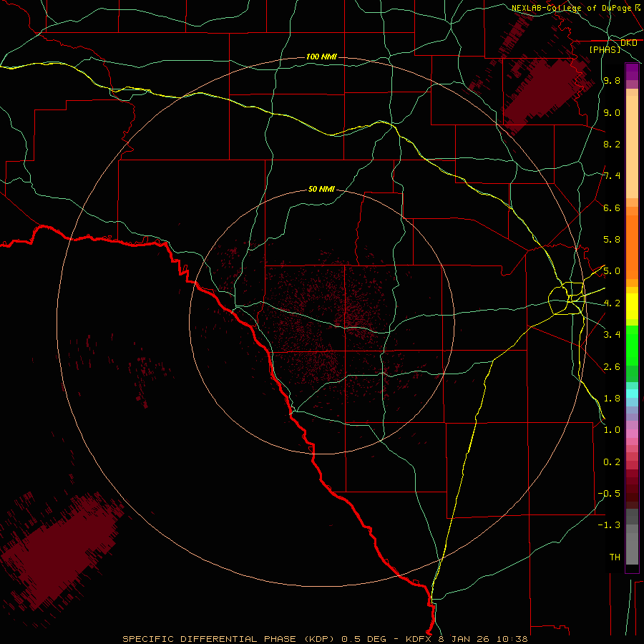This screenshot has width=644, height=644.
Task: Pick the pink swatch beside 1.0
Action: [x=632, y=434]
